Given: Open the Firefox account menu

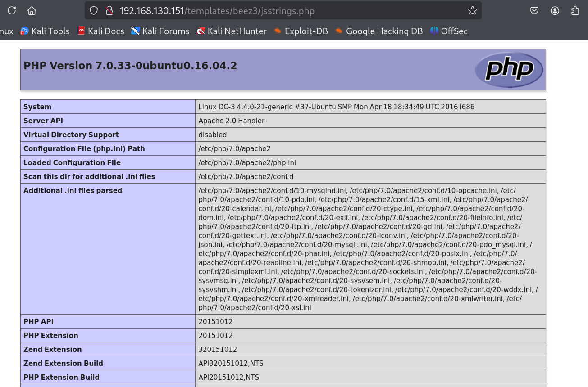Looking at the screenshot, I should coord(555,10).
